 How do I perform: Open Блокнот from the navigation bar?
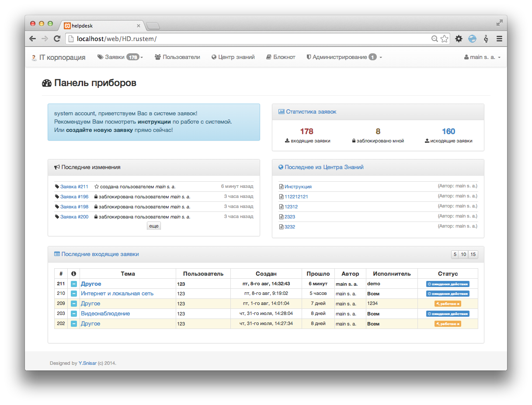click(x=281, y=57)
